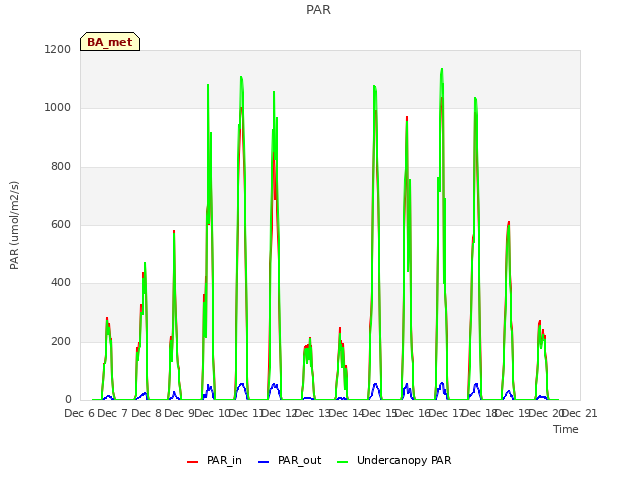Click the 200 y-axis tick label
The height and width of the screenshot is (480, 640).
[61, 342]
